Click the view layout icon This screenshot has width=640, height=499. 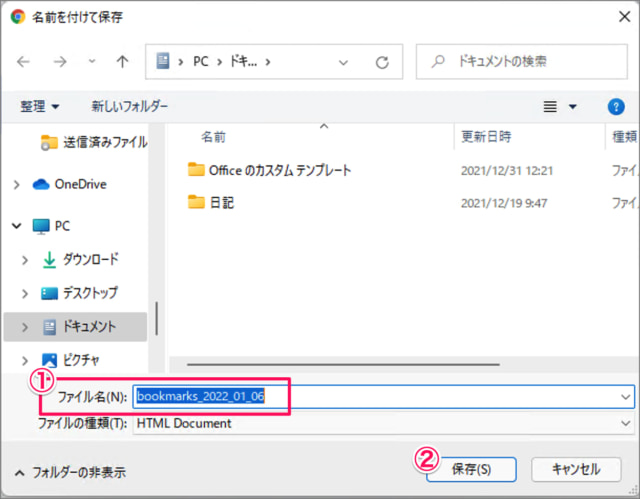click(549, 106)
